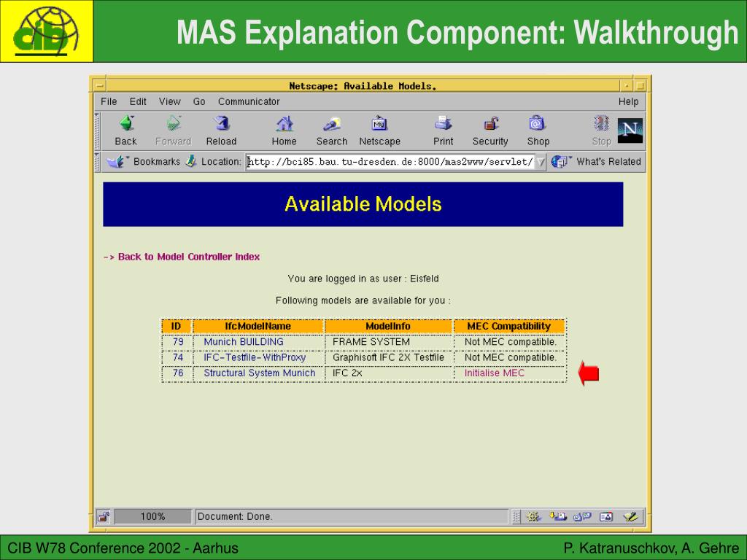Image resolution: width=747 pixels, height=560 pixels.
Task: Open the Munich BUILDING model link
Action: point(244,342)
